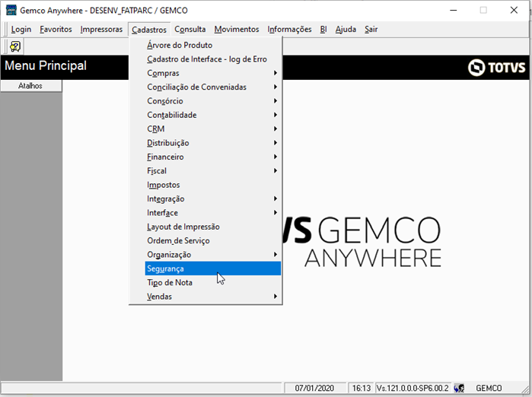532x397 pixels.
Task: Click the Menu Principal header title
Action: click(x=46, y=65)
